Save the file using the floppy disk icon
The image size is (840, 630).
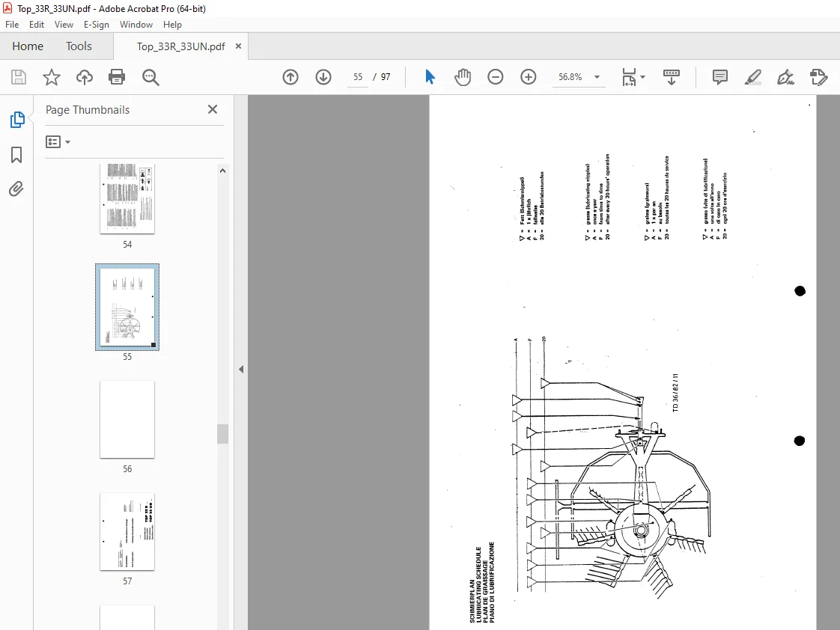(x=19, y=77)
